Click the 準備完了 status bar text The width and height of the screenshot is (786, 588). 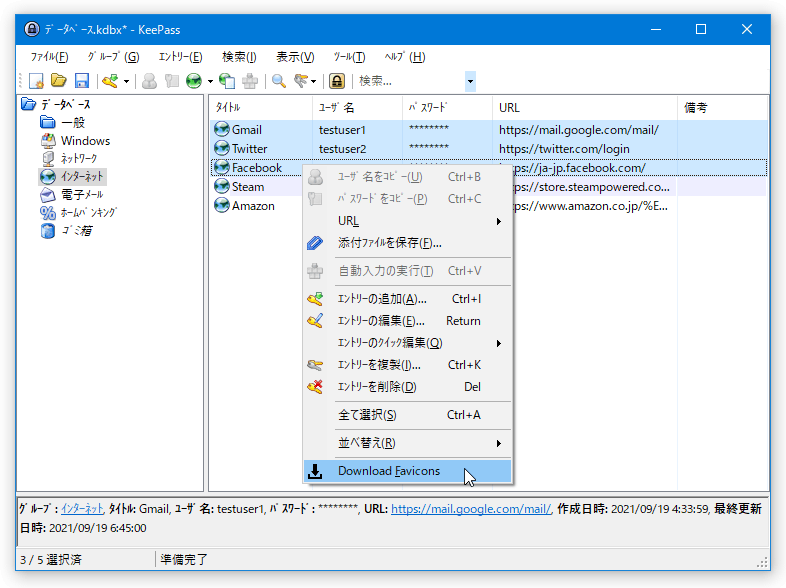pos(184,559)
